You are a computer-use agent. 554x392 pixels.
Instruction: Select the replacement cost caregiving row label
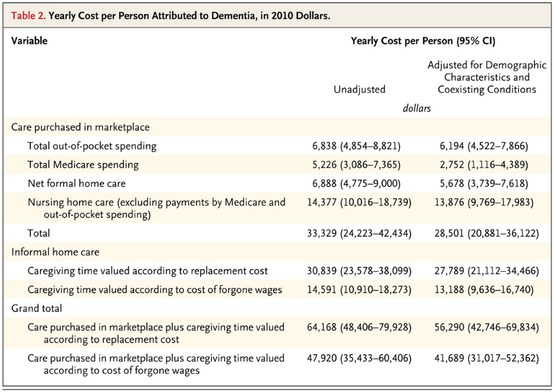(x=148, y=271)
